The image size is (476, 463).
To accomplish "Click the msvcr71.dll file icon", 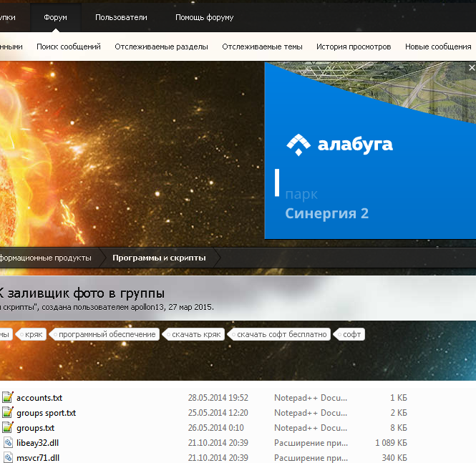I will pos(7,458).
